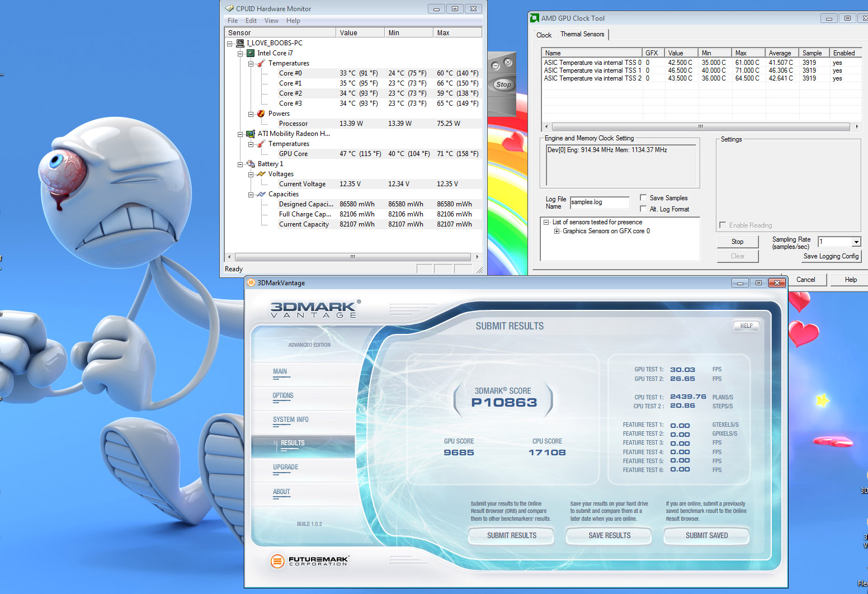Open the Edit menu in Hardware Monitor
The height and width of the screenshot is (594, 868).
[251, 21]
